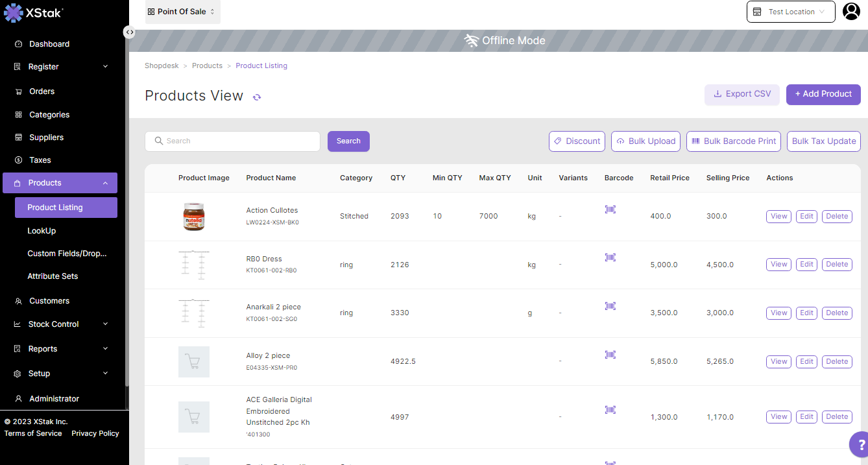Focus the product search input field
The width and height of the screenshot is (868, 465).
click(232, 141)
